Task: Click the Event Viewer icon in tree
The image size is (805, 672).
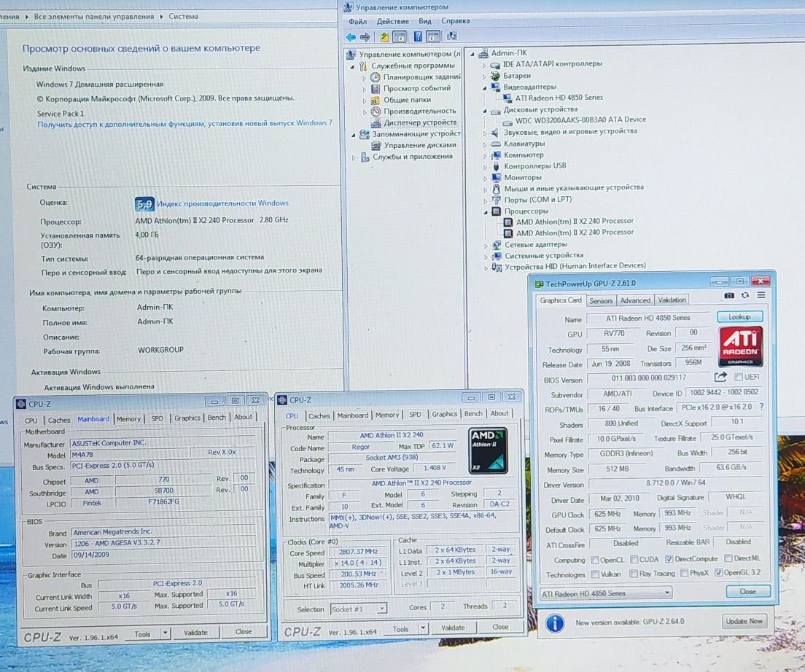Action: (x=376, y=88)
